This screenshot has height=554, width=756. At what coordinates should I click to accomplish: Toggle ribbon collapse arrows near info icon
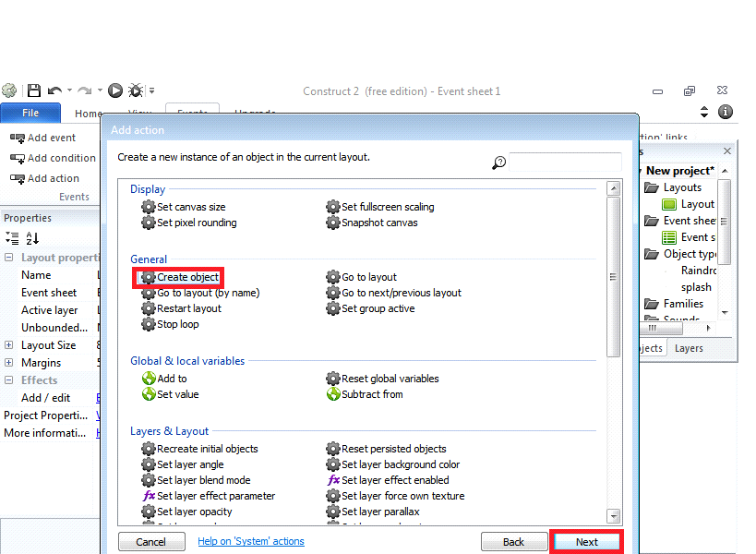point(704,112)
